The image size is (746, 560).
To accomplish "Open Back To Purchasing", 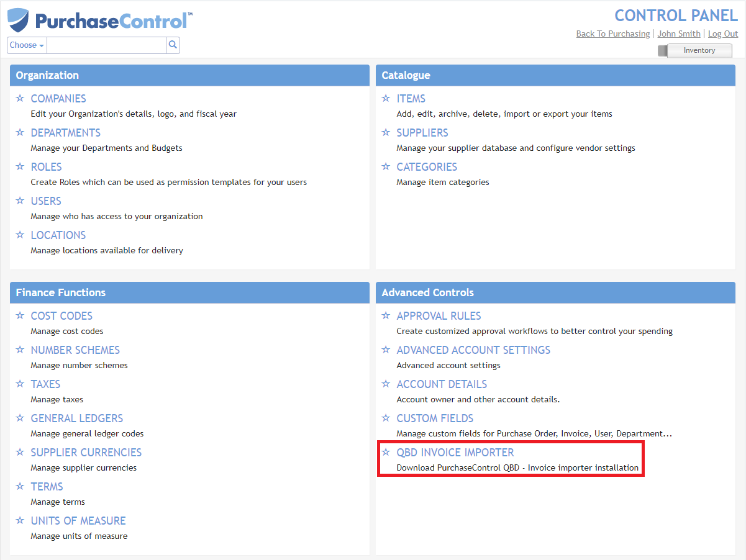I will click(612, 34).
